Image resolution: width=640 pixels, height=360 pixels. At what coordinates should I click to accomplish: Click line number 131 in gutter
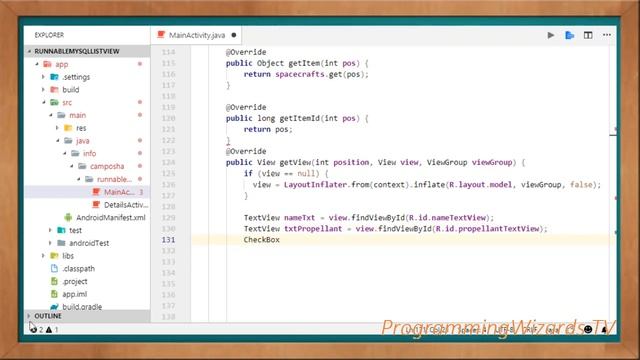pyautogui.click(x=168, y=240)
